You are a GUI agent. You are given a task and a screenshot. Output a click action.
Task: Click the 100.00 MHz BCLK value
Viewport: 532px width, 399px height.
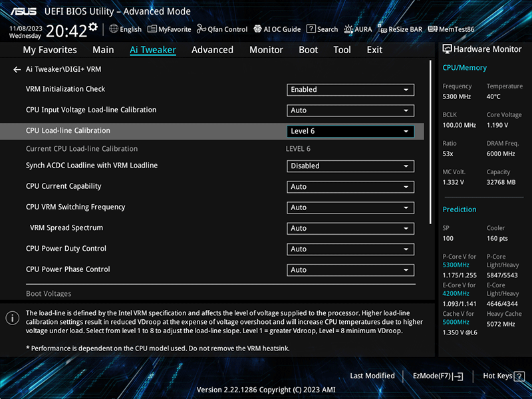(459, 125)
